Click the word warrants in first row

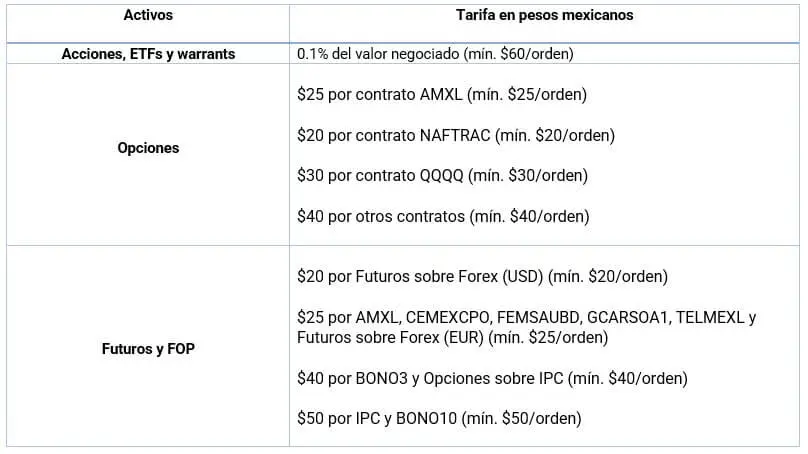coord(206,54)
